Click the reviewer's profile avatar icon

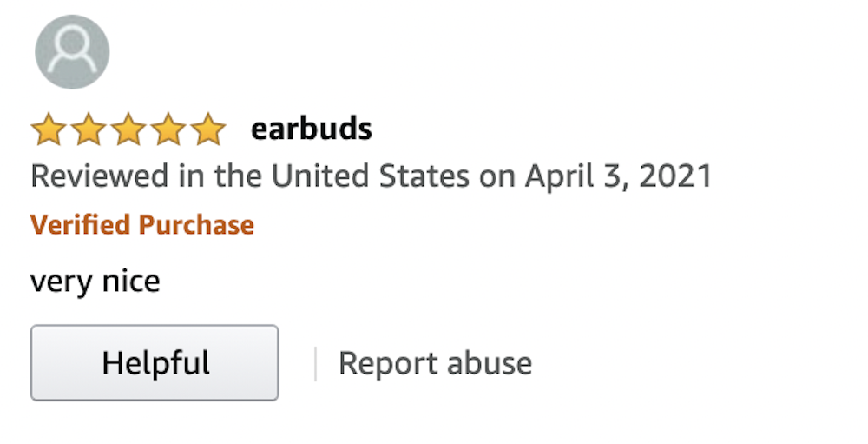72,52
